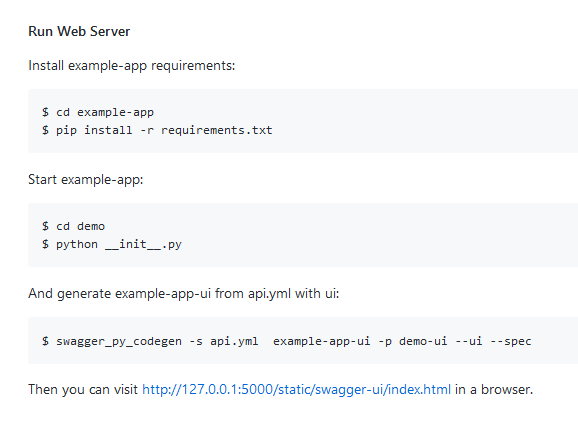The height and width of the screenshot is (425, 578).
Task: Click the 'cd demo' command line
Action: (x=73, y=226)
